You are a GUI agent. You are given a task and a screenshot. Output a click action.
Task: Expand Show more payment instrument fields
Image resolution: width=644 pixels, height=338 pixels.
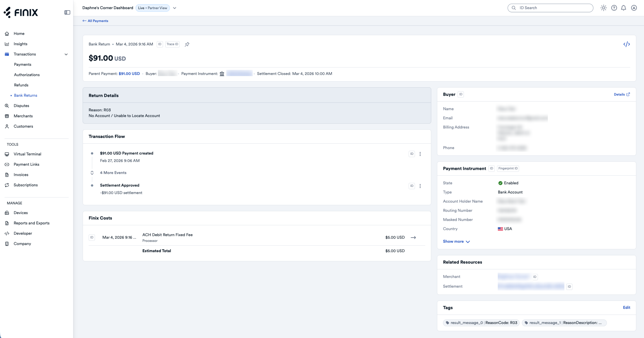pyautogui.click(x=456, y=242)
